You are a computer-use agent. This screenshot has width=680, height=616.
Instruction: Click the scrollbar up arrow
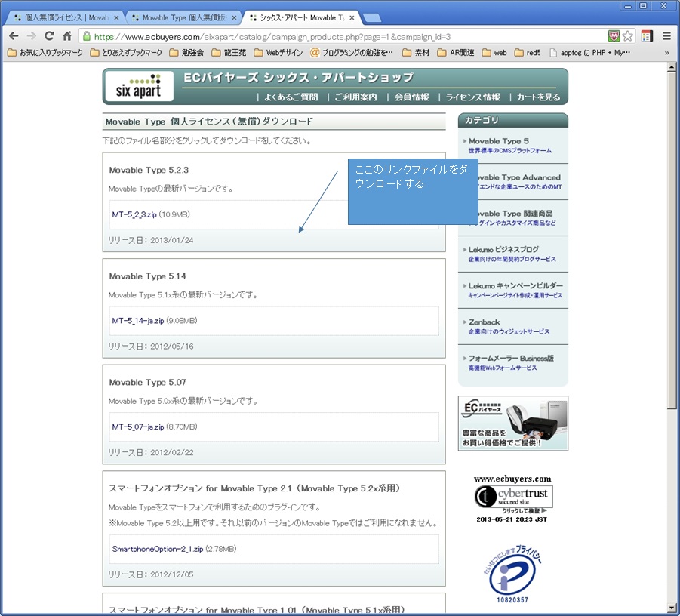coord(672,67)
